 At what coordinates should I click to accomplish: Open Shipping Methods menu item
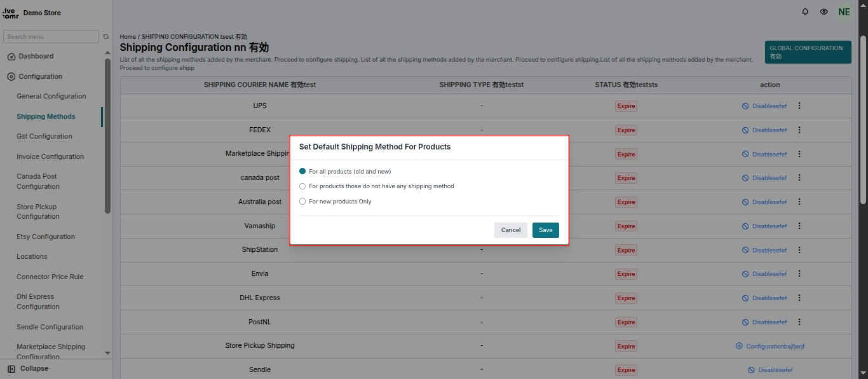click(x=46, y=116)
